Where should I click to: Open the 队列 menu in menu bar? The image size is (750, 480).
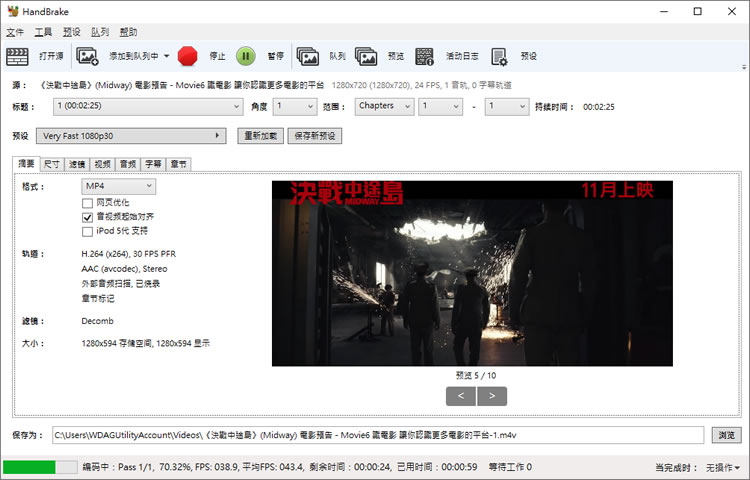tap(100, 32)
